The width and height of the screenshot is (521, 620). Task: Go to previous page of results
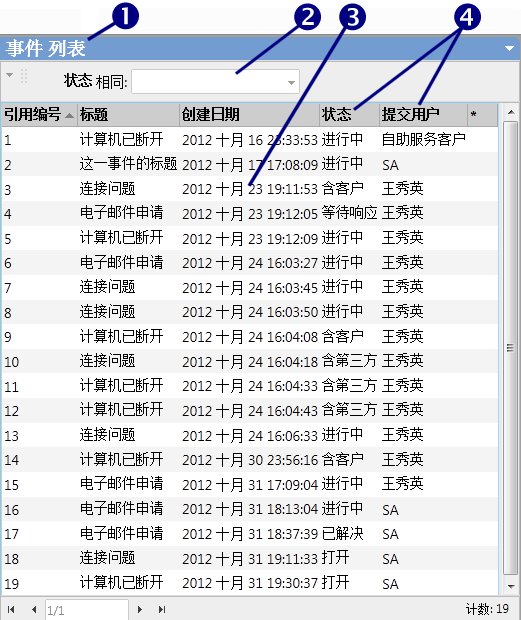tap(34, 609)
